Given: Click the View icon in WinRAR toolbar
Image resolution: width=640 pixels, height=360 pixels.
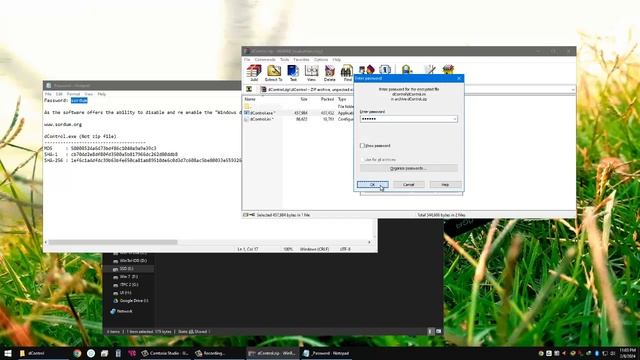Looking at the screenshot, I should (311, 73).
